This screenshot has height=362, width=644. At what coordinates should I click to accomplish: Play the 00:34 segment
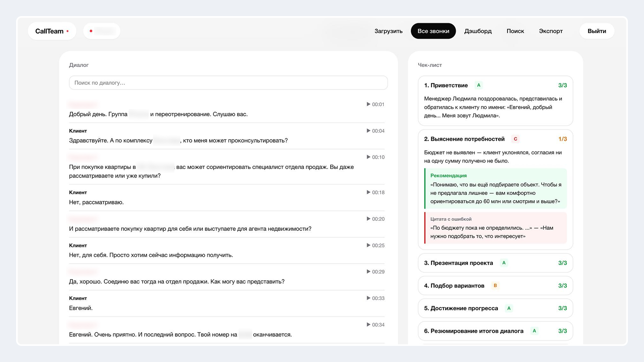click(375, 325)
